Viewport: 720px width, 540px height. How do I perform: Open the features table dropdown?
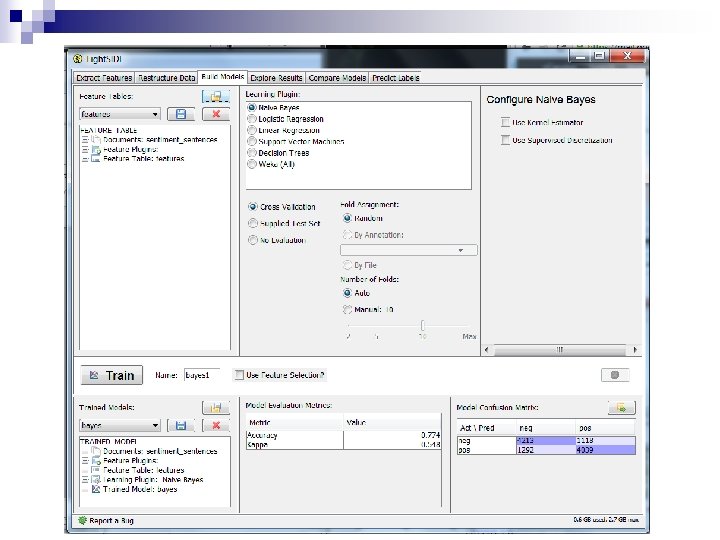click(x=120, y=114)
